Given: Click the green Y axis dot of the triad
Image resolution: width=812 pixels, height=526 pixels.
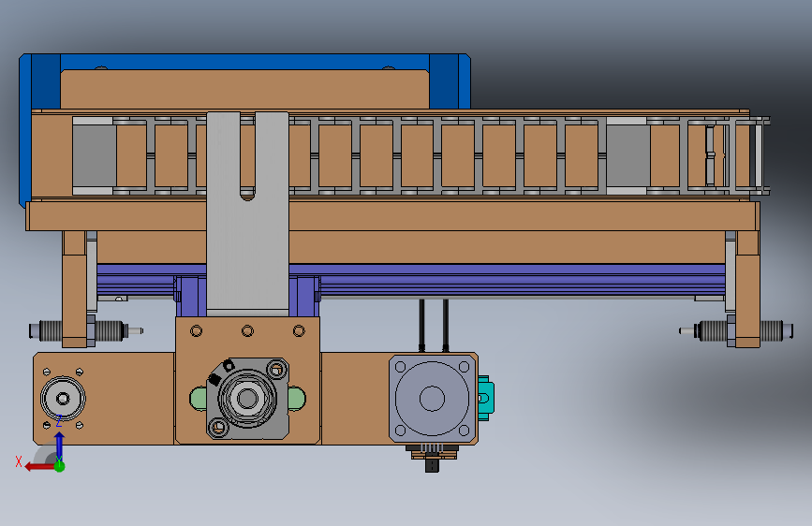Looking at the screenshot, I should pos(60,466).
